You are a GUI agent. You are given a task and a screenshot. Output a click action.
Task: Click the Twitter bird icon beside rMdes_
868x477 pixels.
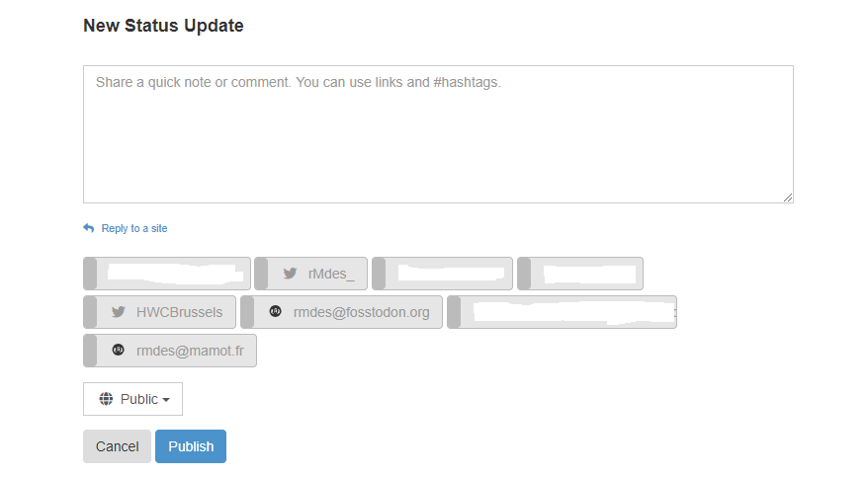[x=290, y=273]
